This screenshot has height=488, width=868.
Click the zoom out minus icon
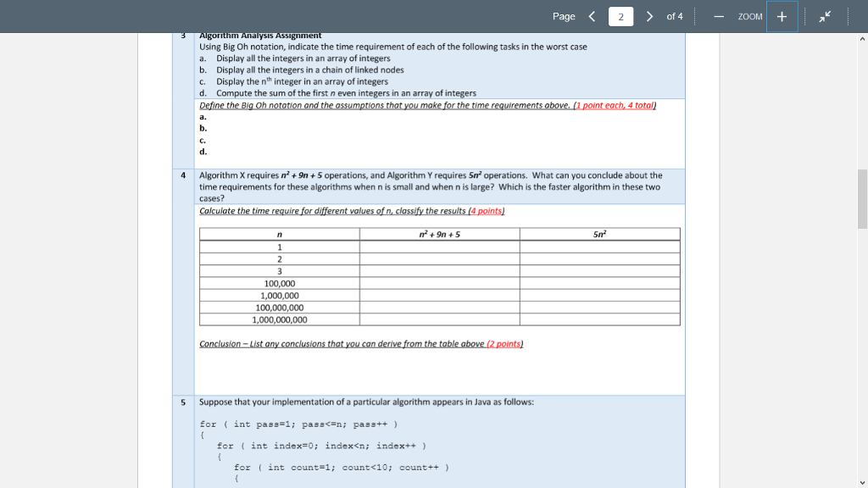coord(720,16)
